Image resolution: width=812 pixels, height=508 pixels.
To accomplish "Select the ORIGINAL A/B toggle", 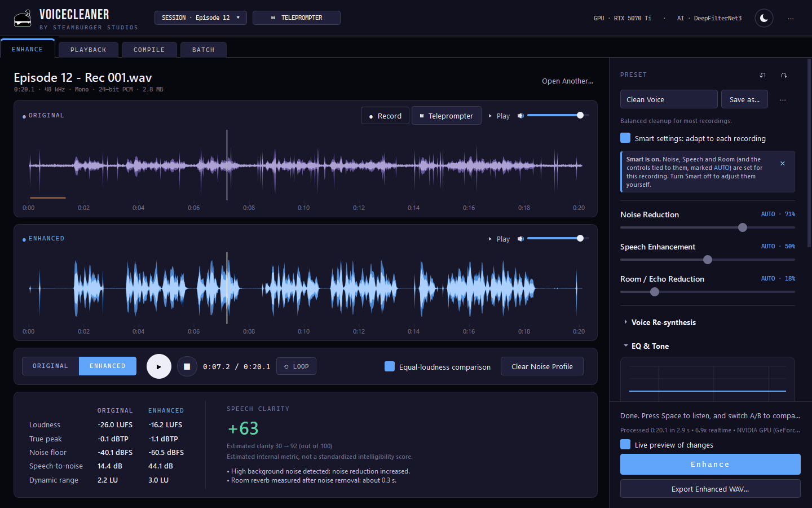I will [x=51, y=366].
